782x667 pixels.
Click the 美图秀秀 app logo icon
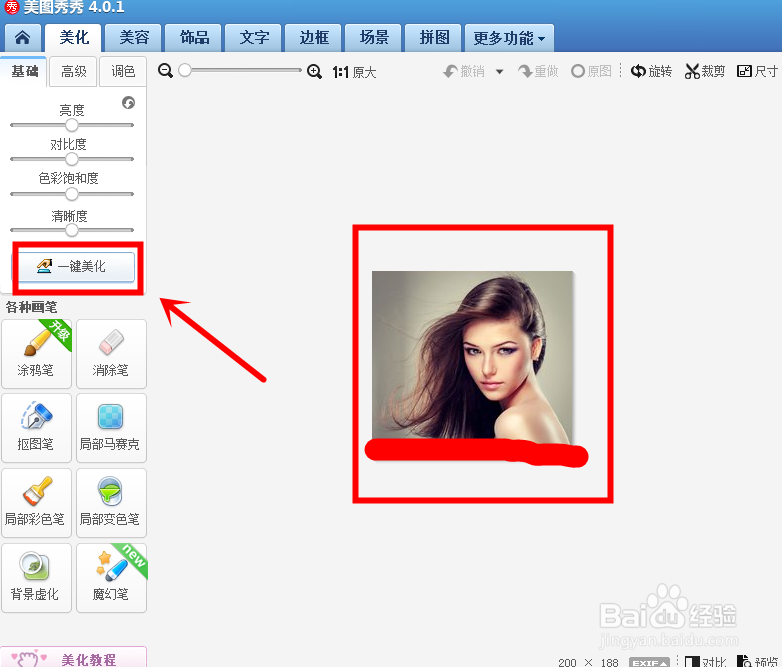[x=11, y=7]
